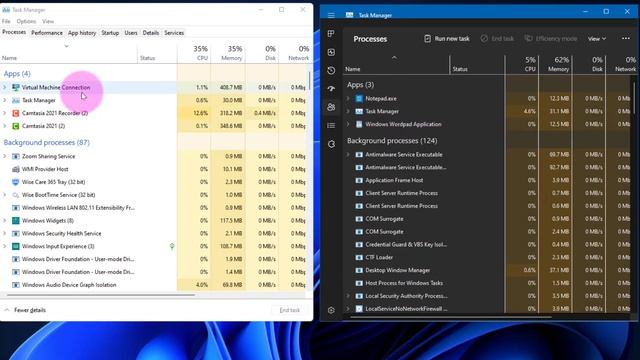
Task: Open Startup apps sidebar icon in dark Task Manager
Action: (x=331, y=89)
